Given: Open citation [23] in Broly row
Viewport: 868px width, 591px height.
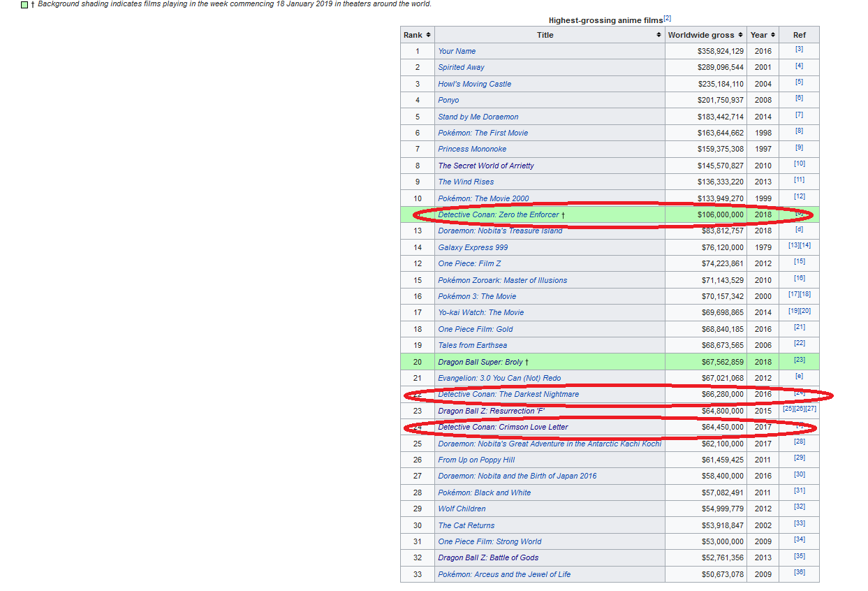Looking at the screenshot, I should (799, 360).
